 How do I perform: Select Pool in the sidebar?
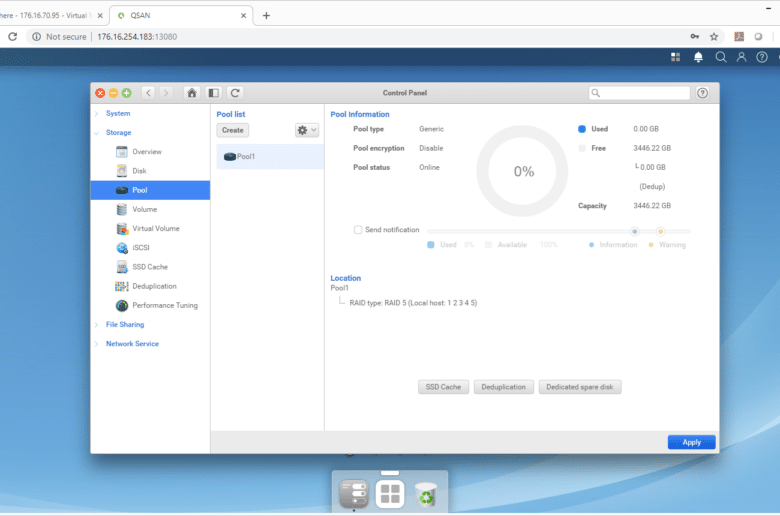(x=150, y=190)
